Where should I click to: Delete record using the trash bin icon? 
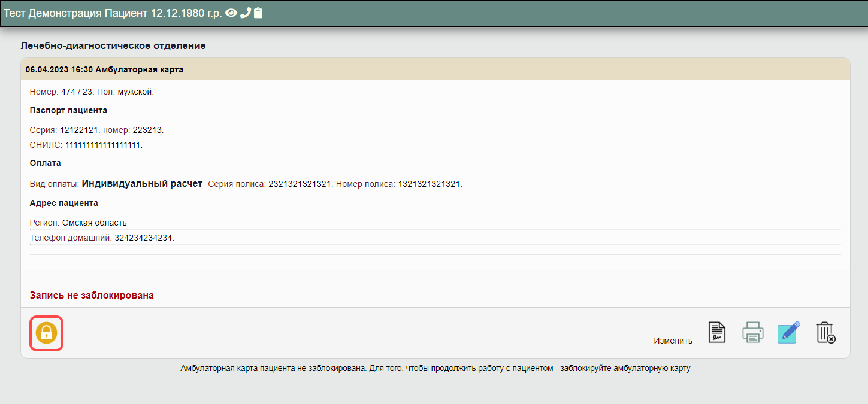pos(825,333)
